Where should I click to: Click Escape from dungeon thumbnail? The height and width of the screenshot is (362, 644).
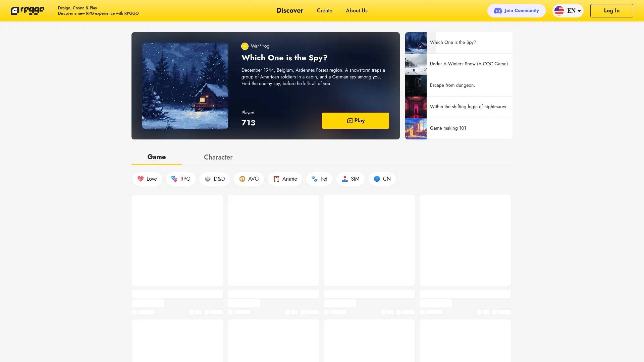(x=416, y=86)
